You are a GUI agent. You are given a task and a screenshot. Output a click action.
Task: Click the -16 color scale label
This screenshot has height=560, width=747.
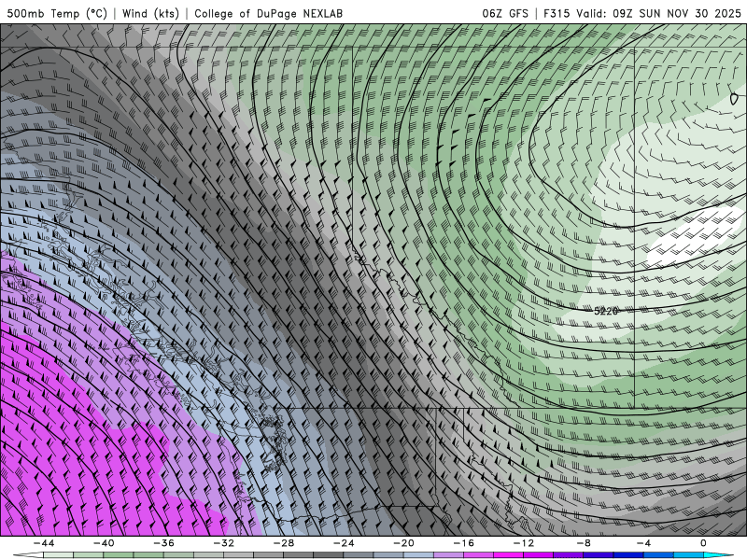[464, 543]
